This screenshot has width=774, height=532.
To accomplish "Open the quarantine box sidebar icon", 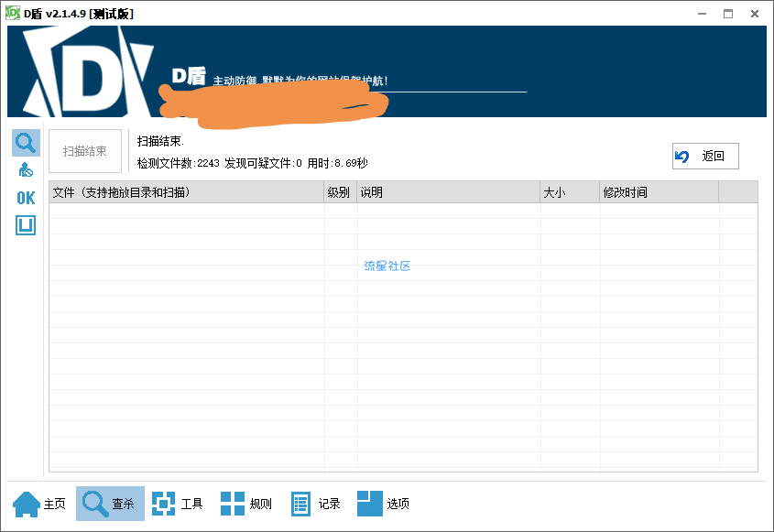I will point(26,225).
